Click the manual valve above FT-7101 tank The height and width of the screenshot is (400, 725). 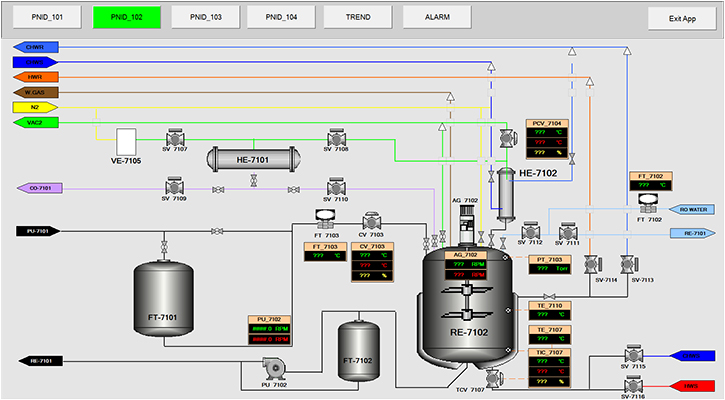coord(164,246)
